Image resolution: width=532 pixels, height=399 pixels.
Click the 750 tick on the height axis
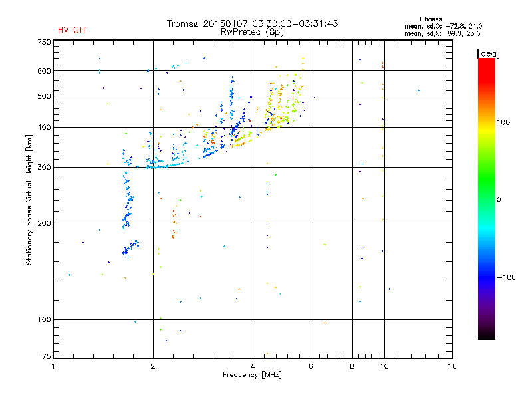(x=44, y=42)
